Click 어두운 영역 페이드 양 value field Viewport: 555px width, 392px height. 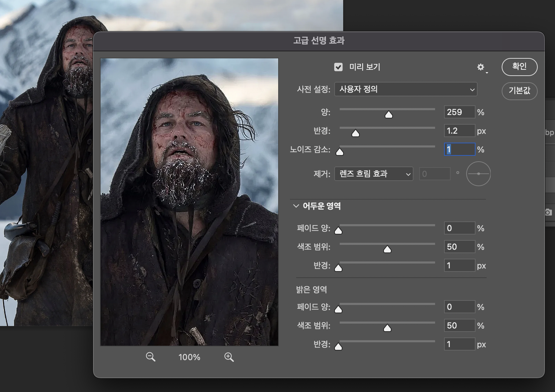(x=459, y=228)
